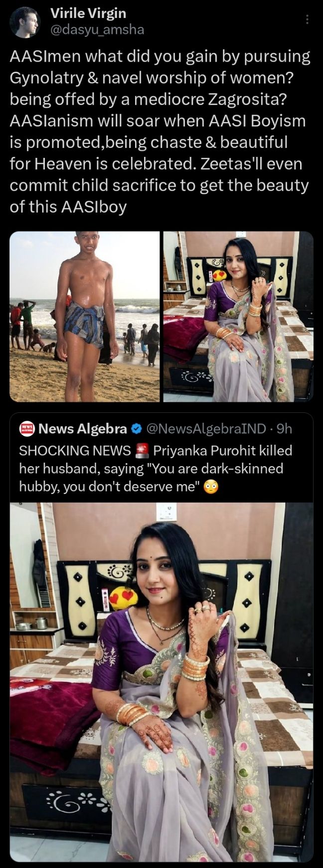Tap the blue verified badge beside News Algebra
Viewport: 323px width, 868px height.
(x=136, y=428)
